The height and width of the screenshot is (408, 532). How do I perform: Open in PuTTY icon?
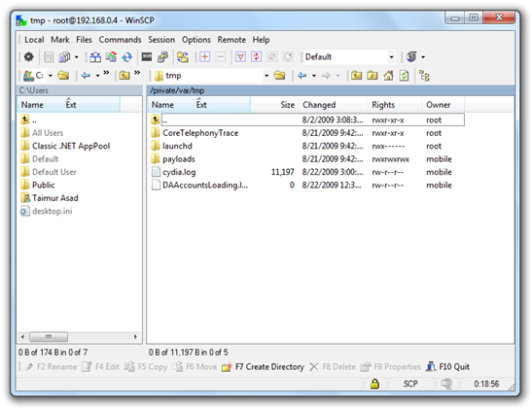click(162, 57)
